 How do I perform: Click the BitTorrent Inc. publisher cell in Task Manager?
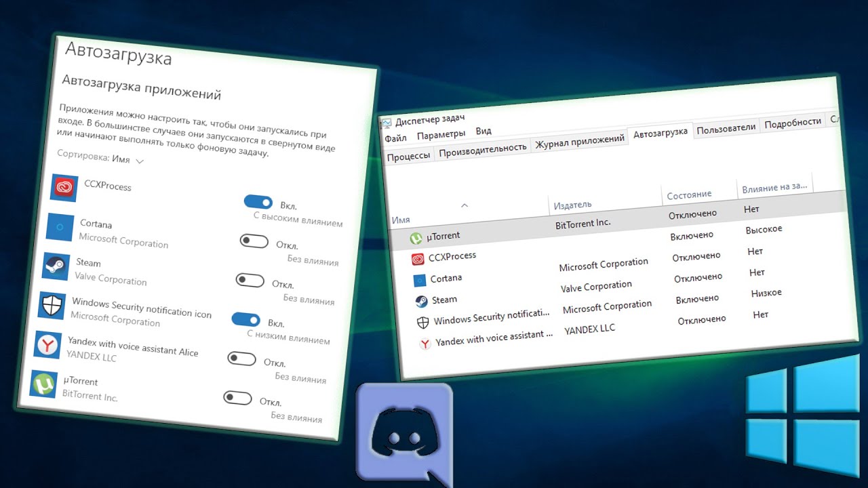pos(583,224)
